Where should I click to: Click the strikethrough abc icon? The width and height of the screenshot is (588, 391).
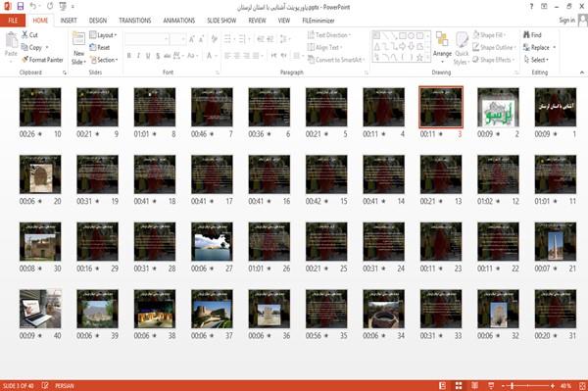pyautogui.click(x=168, y=56)
